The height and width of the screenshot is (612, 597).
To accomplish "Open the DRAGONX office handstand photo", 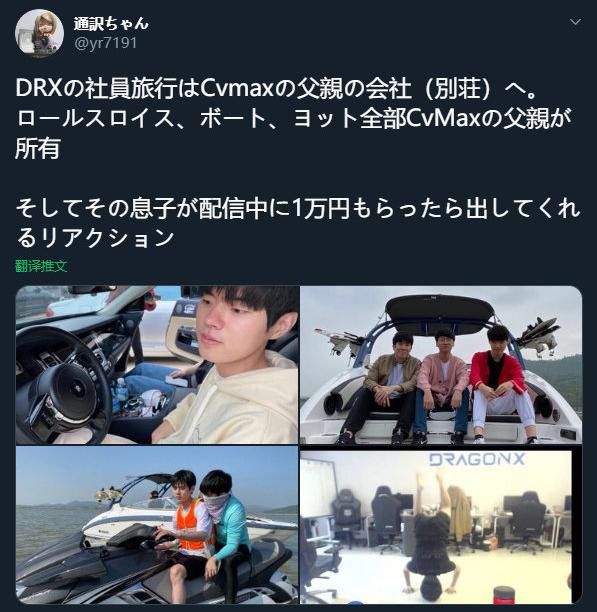I will pyautogui.click(x=441, y=527).
